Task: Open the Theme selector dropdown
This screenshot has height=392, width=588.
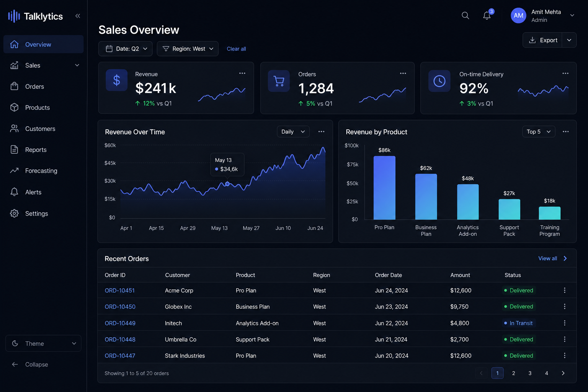Action: [x=43, y=343]
